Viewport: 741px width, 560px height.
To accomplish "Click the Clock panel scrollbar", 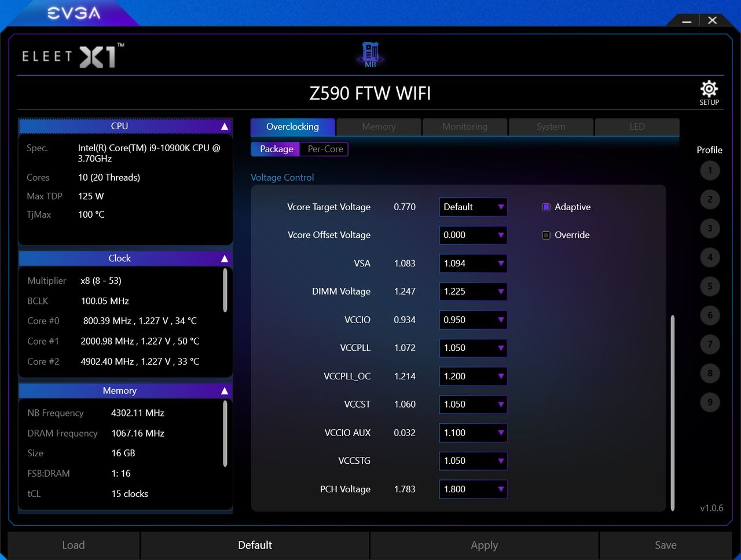I will [225, 290].
